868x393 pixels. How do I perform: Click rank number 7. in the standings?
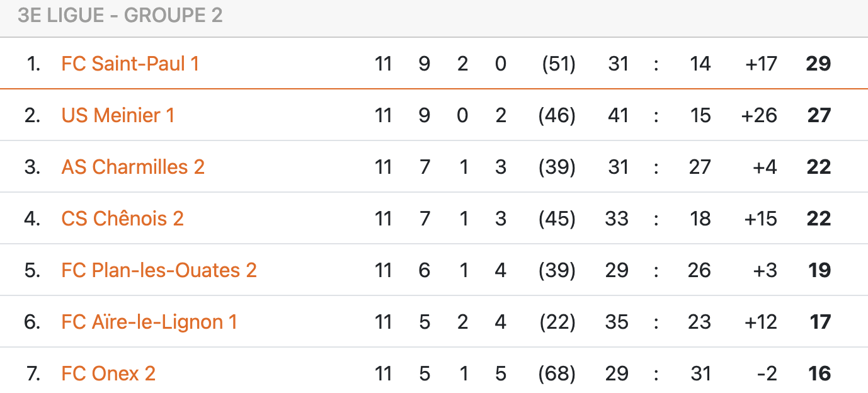click(33, 373)
